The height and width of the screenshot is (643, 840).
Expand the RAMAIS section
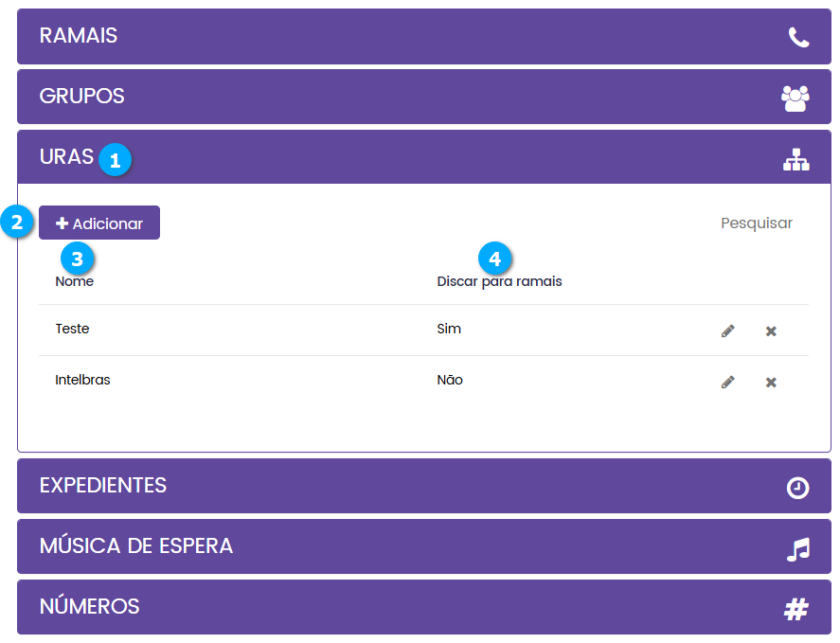coord(79,36)
